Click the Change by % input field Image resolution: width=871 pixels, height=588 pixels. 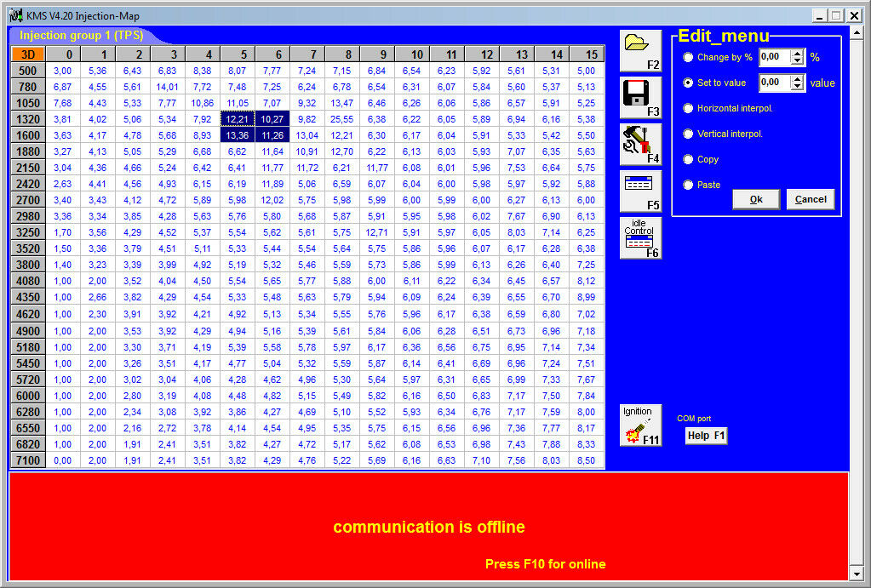776,57
